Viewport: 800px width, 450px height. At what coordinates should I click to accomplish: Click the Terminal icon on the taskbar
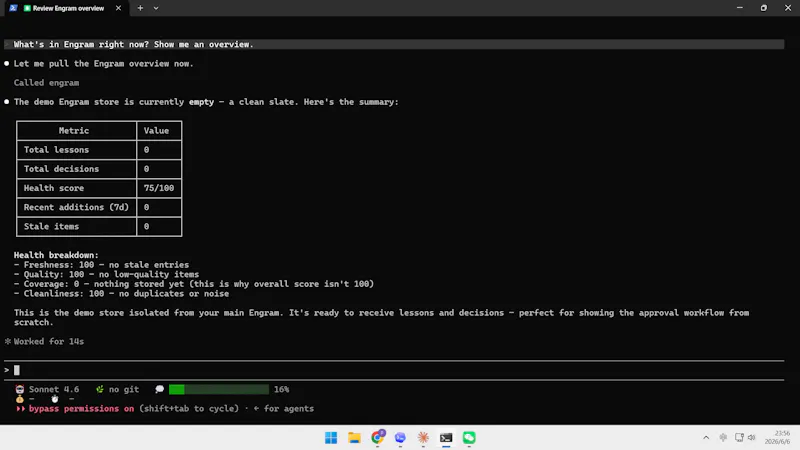click(446, 438)
